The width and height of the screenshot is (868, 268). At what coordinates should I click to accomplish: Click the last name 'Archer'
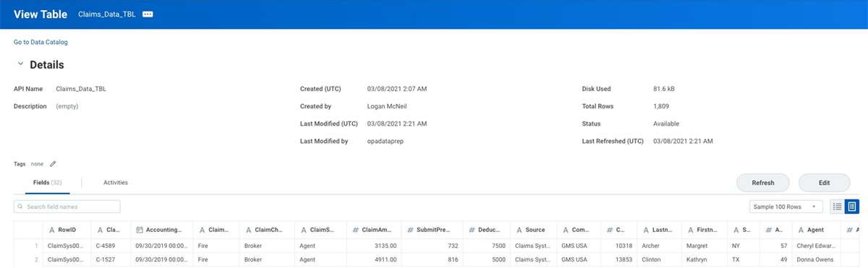click(x=651, y=246)
